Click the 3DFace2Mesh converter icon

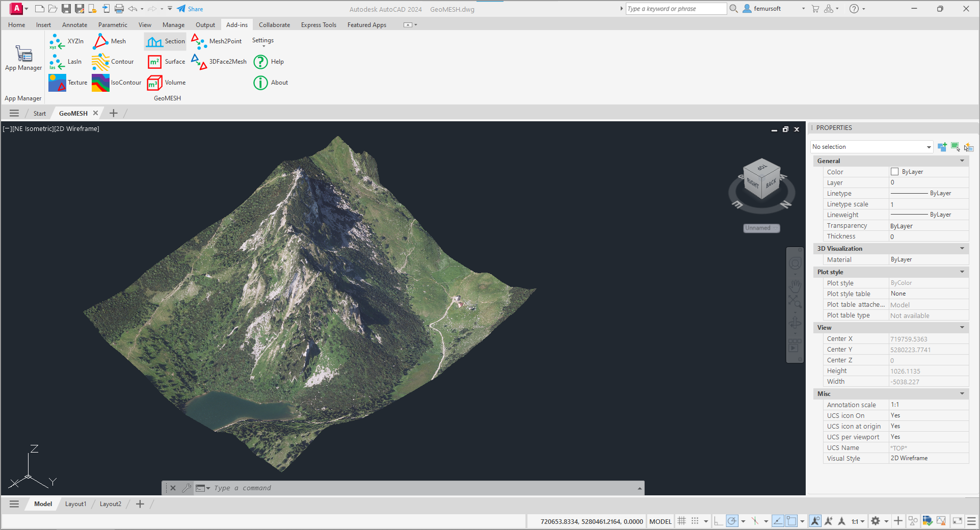(199, 62)
